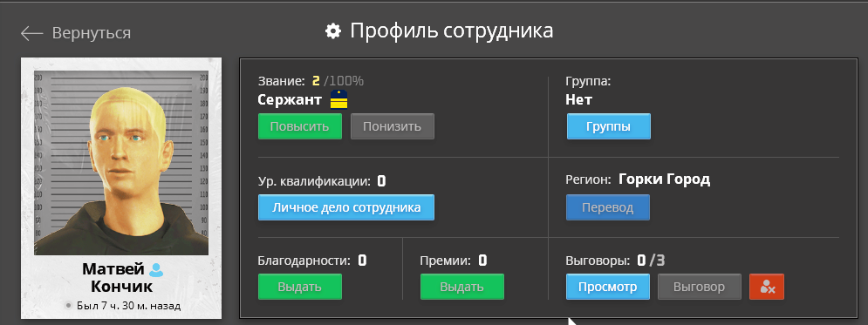Click the Выговоры 0/3 counter
Viewport: 868px width, 325px height.
(651, 260)
